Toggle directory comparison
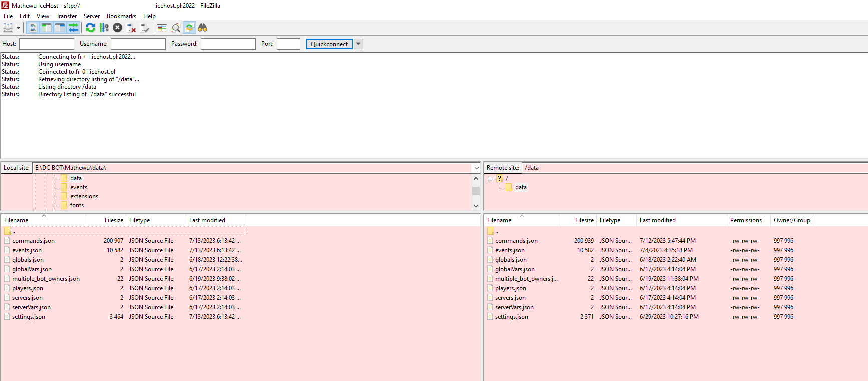Screen dimensions: 868x381 coord(175,28)
